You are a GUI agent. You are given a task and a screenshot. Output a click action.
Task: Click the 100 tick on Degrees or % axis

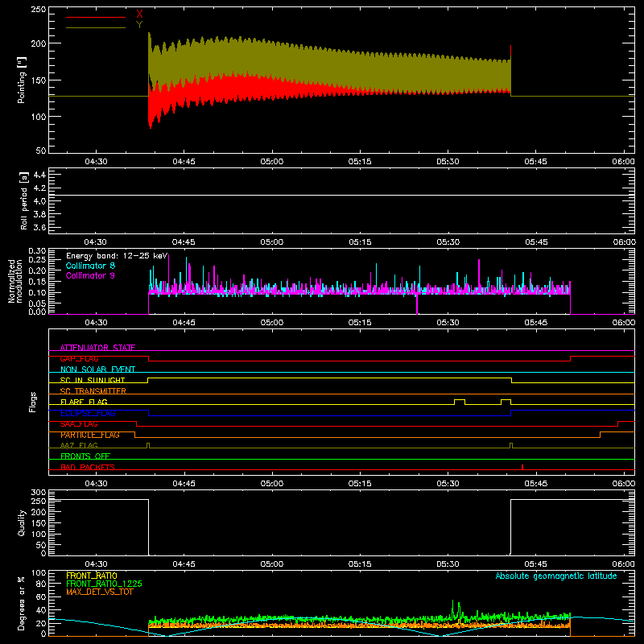point(38,572)
